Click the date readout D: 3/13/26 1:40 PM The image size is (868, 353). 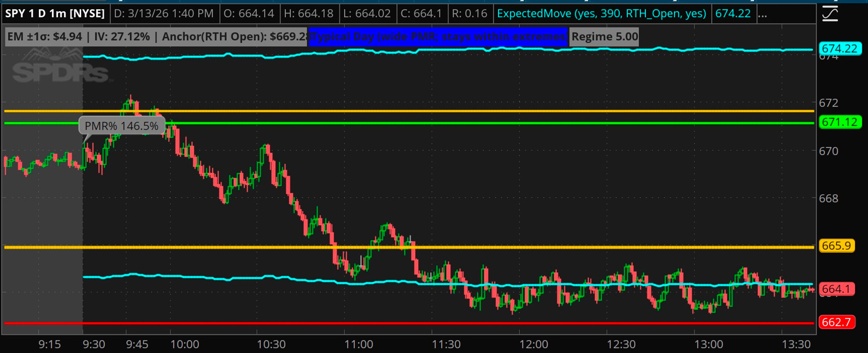(x=164, y=14)
